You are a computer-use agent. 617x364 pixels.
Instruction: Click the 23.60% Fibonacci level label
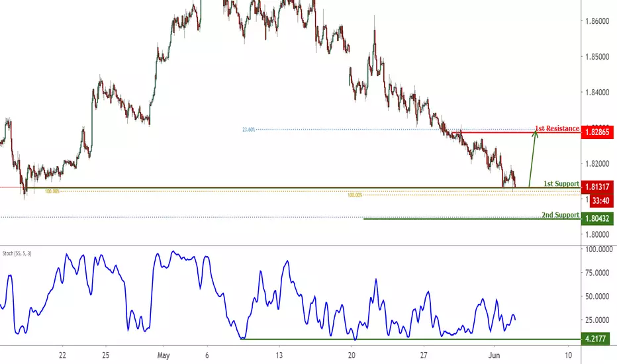pos(249,130)
